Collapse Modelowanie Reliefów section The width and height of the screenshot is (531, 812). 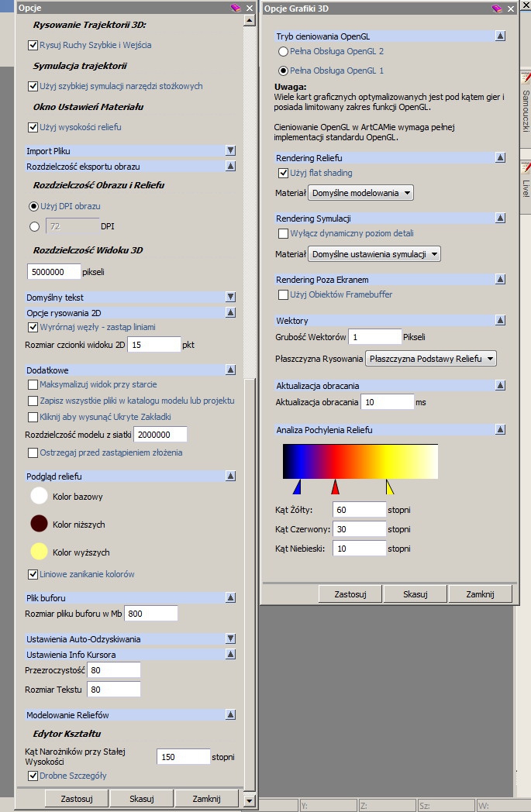click(x=231, y=714)
